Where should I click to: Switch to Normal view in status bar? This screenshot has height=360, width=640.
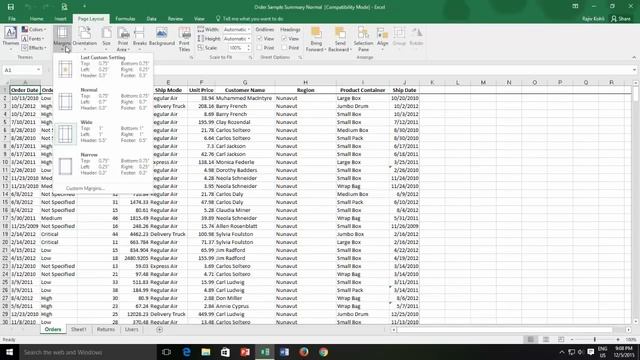531,340
